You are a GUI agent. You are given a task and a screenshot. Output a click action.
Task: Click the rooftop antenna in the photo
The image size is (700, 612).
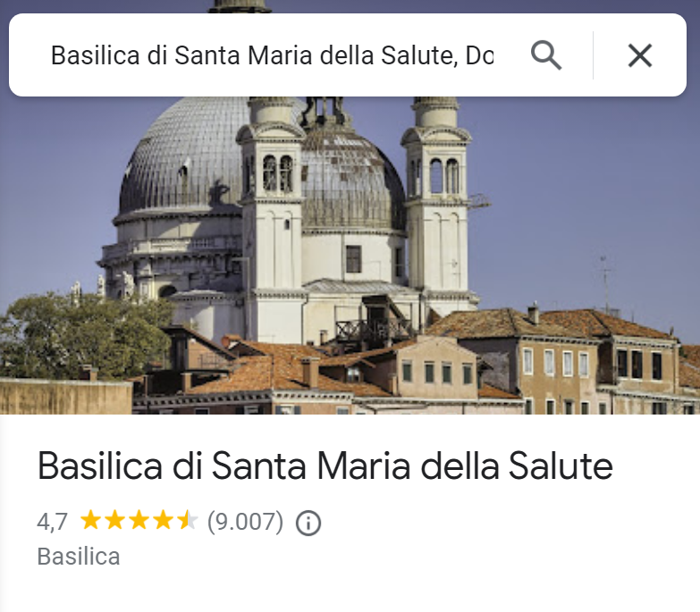[x=606, y=283]
